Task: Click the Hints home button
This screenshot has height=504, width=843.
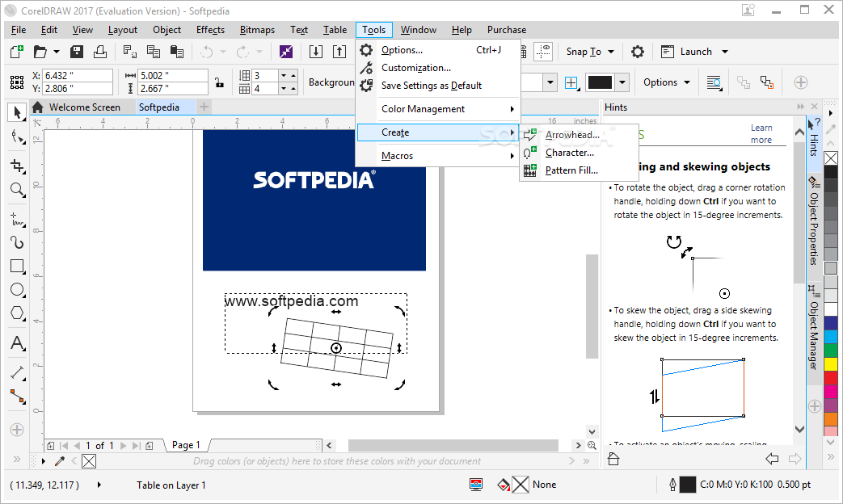Action: click(613, 459)
